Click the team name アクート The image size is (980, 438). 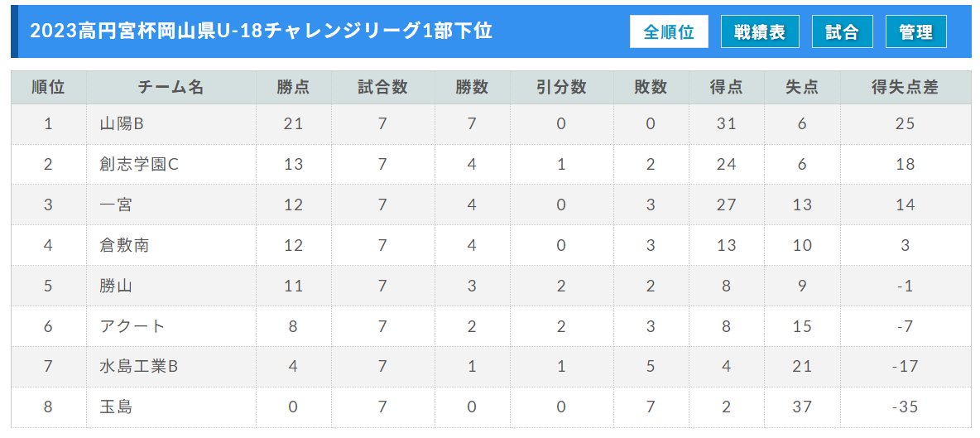tap(132, 326)
